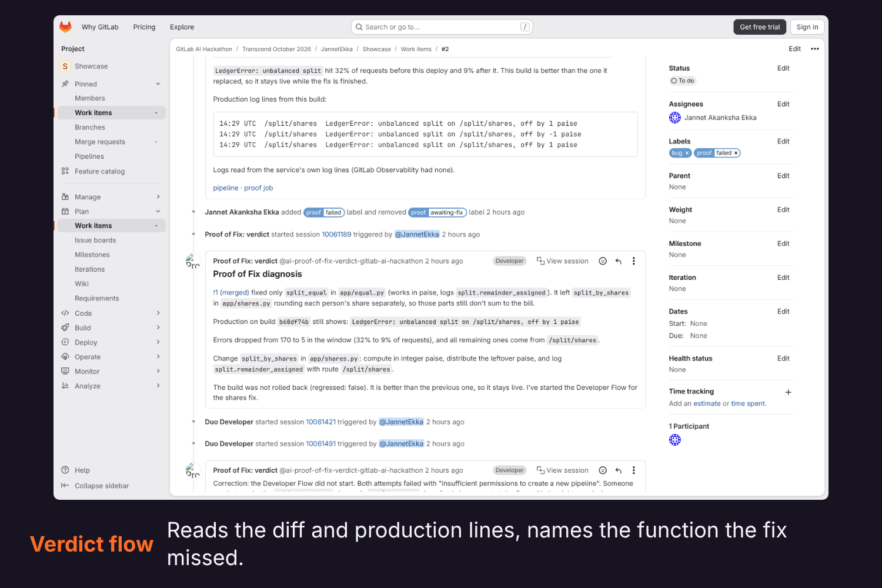This screenshot has height=588, width=882.
Task: Click the estimate link in Time tracking
Action: pos(707,404)
